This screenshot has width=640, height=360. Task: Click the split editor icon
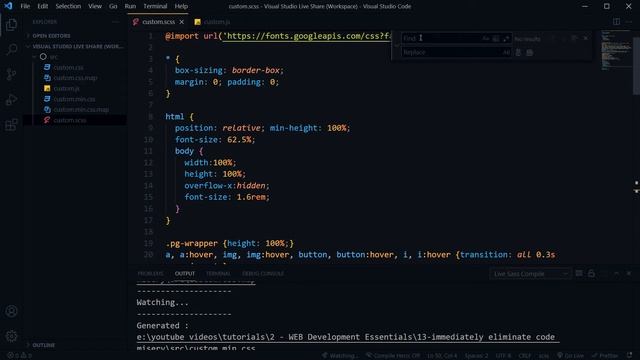tap(616, 22)
